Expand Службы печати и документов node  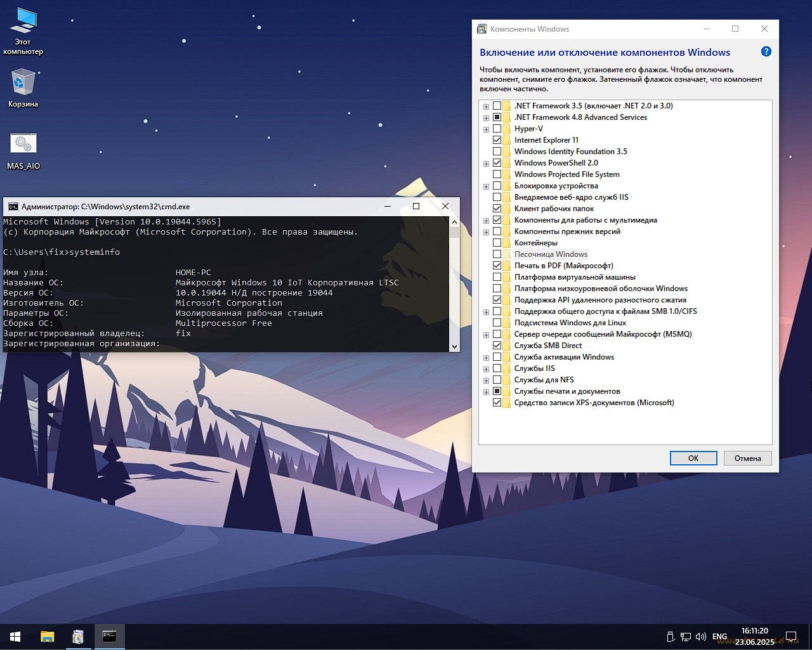[486, 392]
